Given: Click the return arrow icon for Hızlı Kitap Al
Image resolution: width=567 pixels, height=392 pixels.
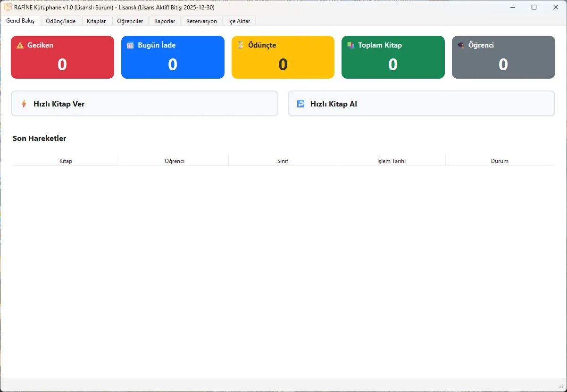Looking at the screenshot, I should click(301, 104).
